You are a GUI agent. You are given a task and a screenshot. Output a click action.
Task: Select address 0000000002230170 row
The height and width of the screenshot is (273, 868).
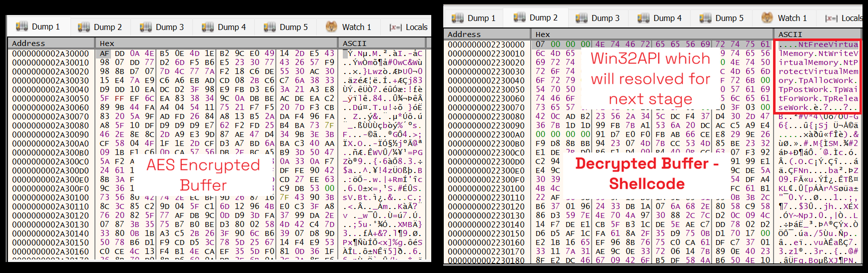[x=486, y=251]
